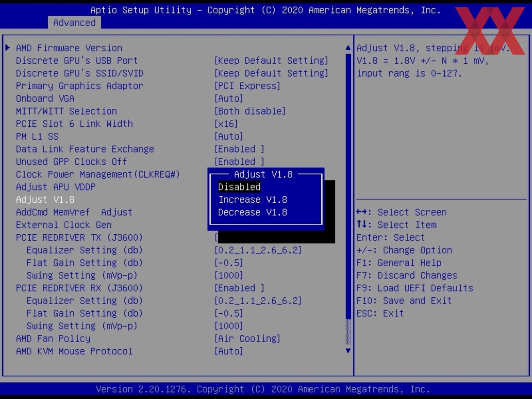The width and height of the screenshot is (532, 399).
Task: Click Aptio Setup Utility title text
Action: 266,10
